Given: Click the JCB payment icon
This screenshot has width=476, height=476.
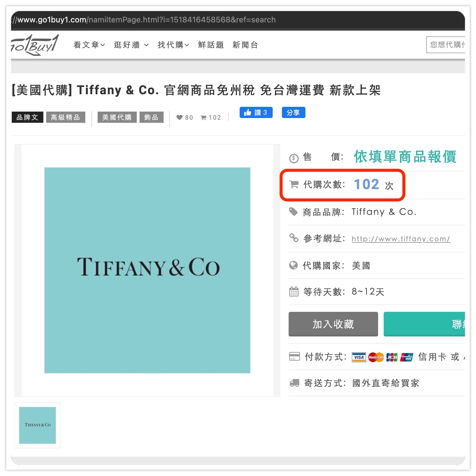Looking at the screenshot, I should click(x=392, y=357).
